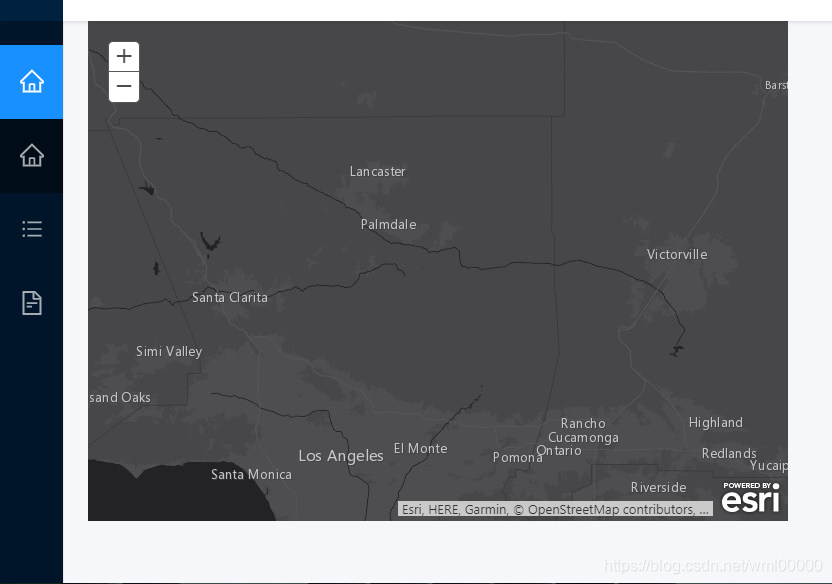
Task: Click the Pomona city label
Action: [x=517, y=458]
